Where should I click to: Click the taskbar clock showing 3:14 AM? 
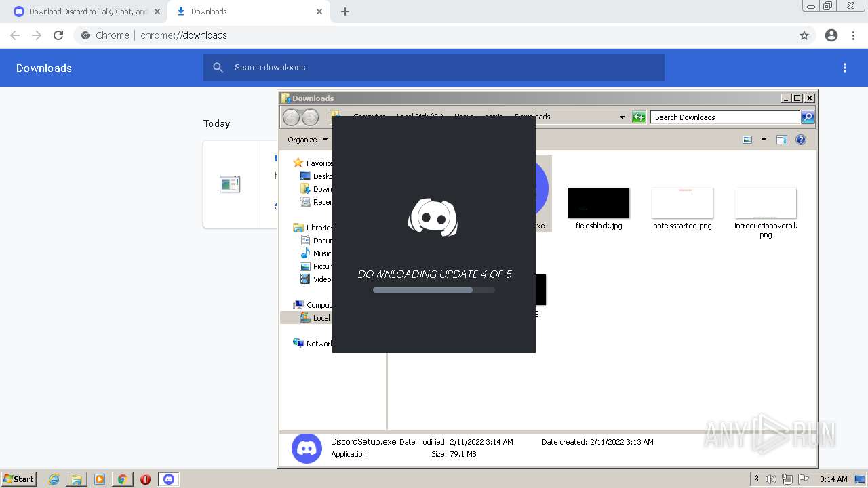833,479
